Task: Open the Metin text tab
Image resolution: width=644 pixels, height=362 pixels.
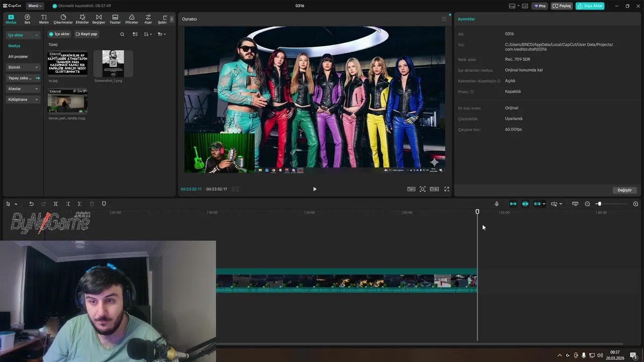Action: 44,19
